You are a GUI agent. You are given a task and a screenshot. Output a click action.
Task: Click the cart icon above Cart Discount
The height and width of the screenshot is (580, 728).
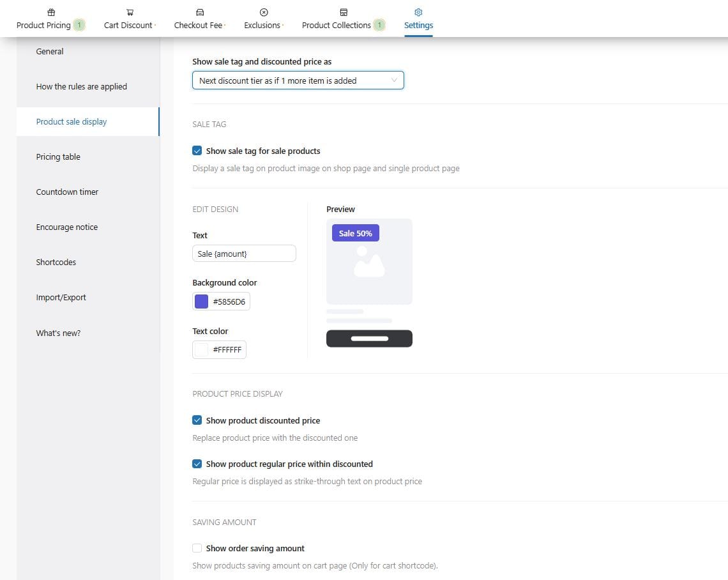[130, 12]
